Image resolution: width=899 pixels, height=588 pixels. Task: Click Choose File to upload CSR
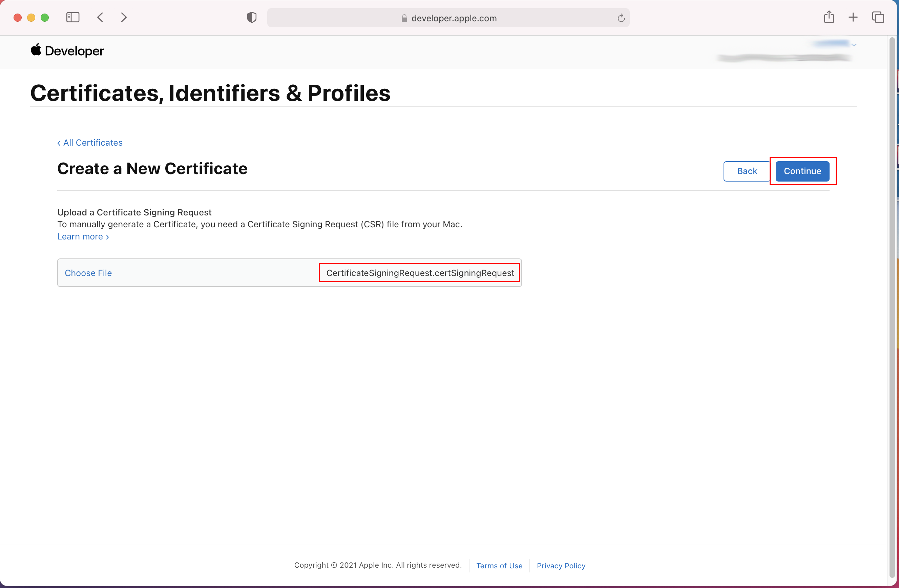tap(88, 273)
